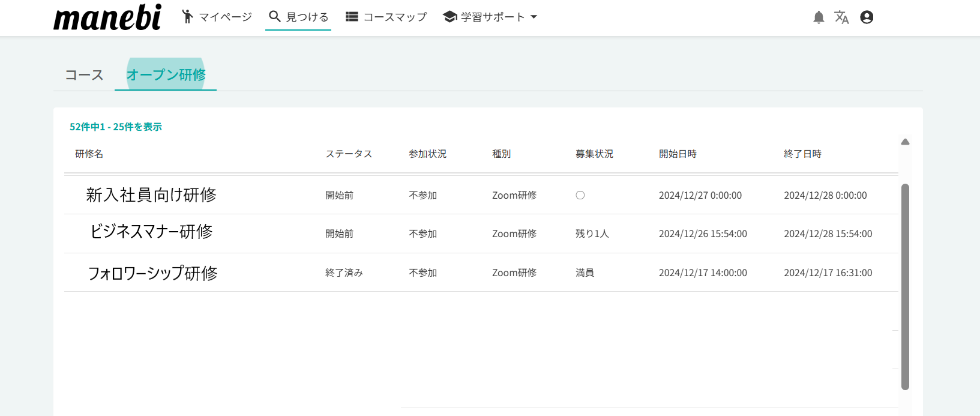The image size is (980, 416).
Task: Open the ビジネスマナー研修 training
Action: point(151,232)
